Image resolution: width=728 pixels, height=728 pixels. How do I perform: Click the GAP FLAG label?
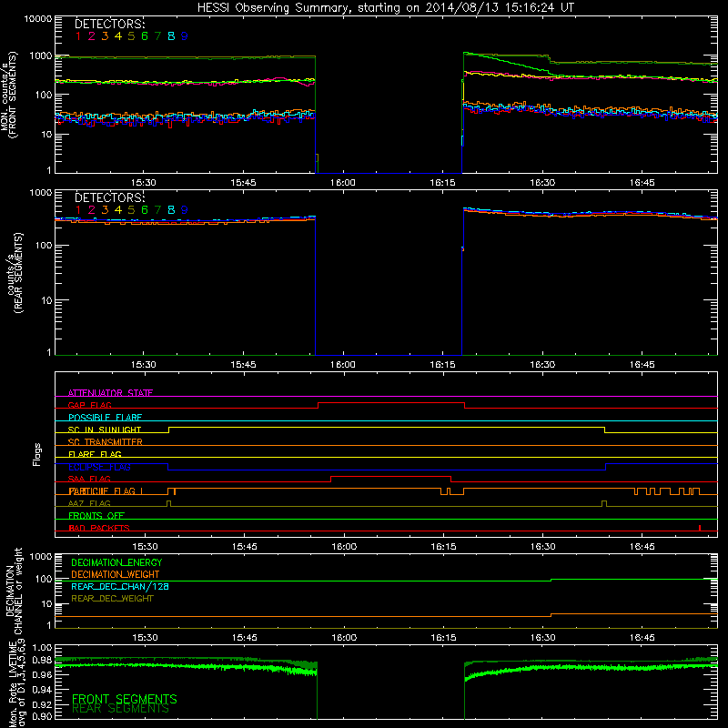(x=89, y=405)
